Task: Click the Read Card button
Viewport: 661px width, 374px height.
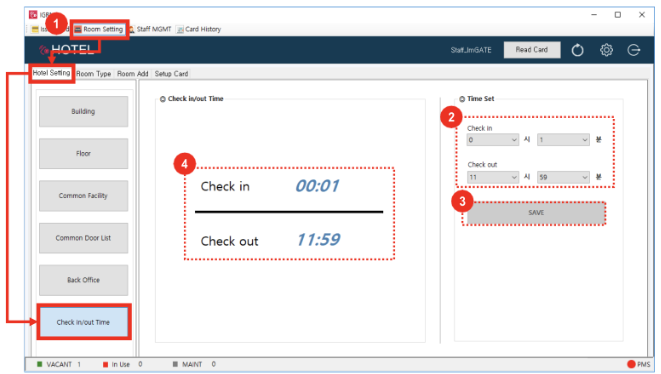Action: (x=532, y=50)
